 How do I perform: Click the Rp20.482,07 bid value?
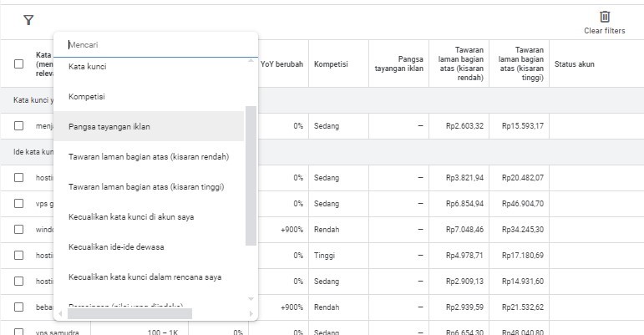click(x=522, y=178)
